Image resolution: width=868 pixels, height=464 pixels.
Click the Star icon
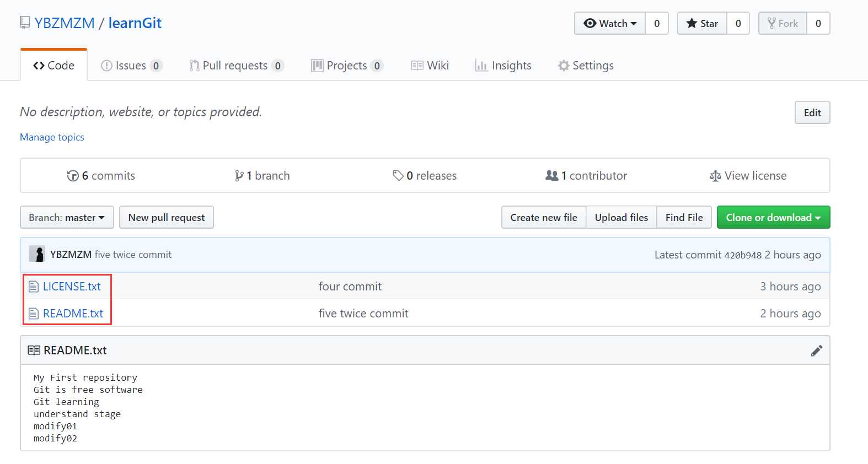(692, 23)
